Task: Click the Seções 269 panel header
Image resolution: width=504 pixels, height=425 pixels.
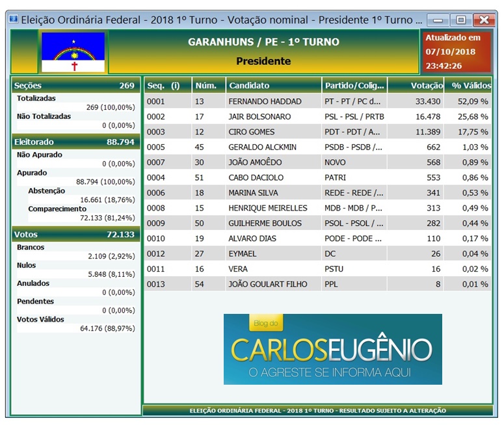Action: click(x=76, y=85)
